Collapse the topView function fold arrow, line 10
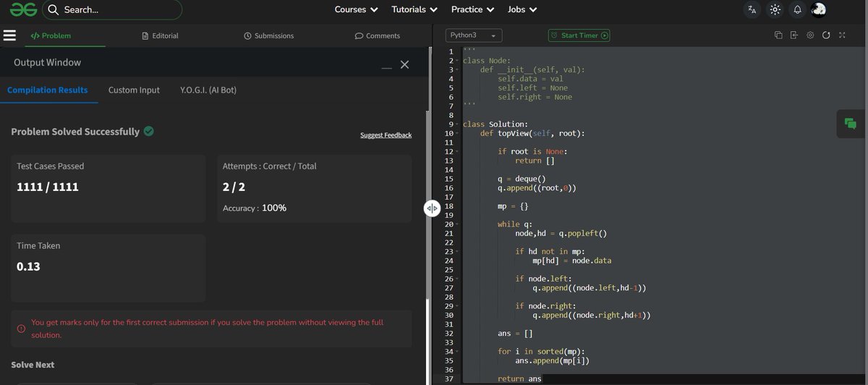 458,134
